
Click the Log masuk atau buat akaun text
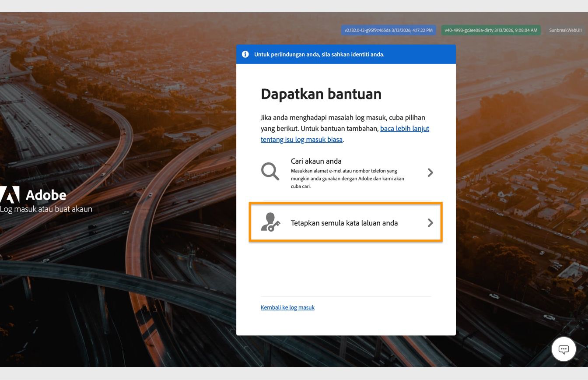pyautogui.click(x=46, y=209)
